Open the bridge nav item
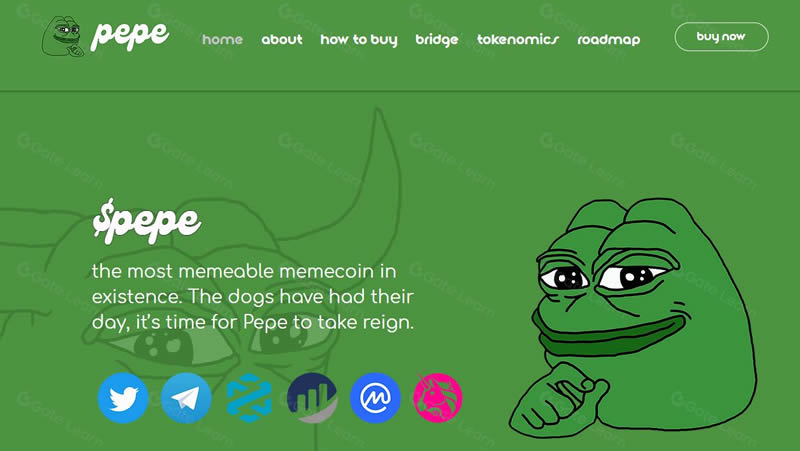This screenshot has height=451, width=800. 437,40
